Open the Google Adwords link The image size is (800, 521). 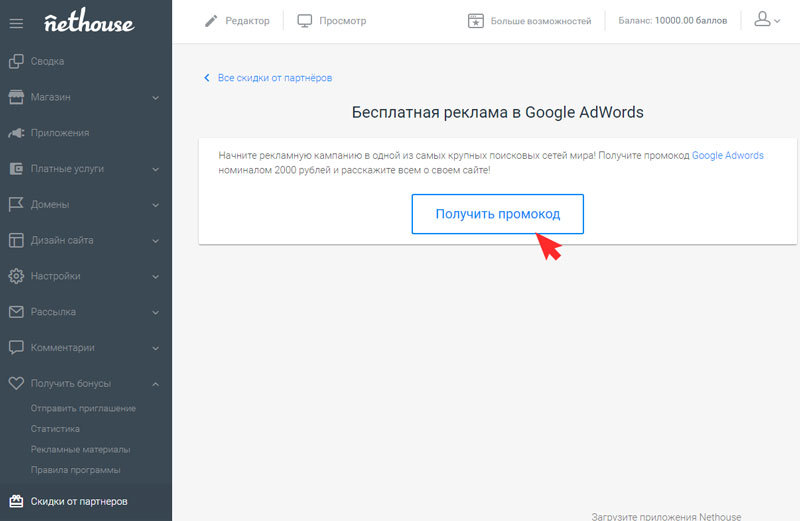(728, 155)
